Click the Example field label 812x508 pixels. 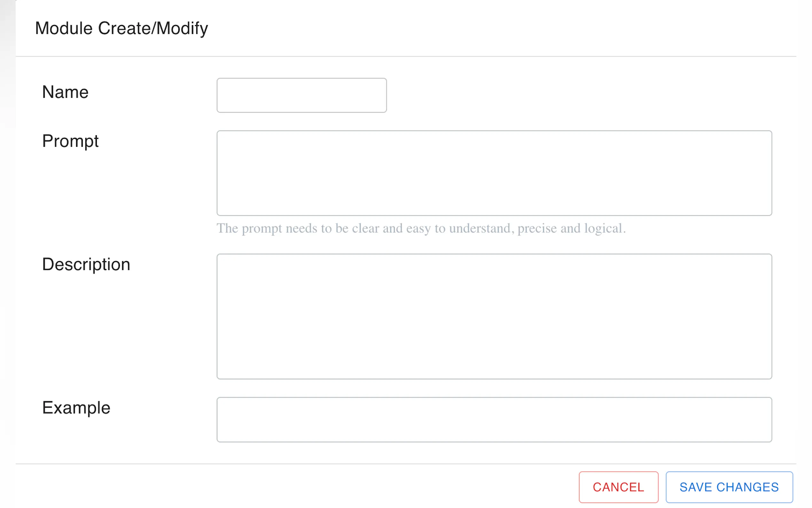click(76, 408)
